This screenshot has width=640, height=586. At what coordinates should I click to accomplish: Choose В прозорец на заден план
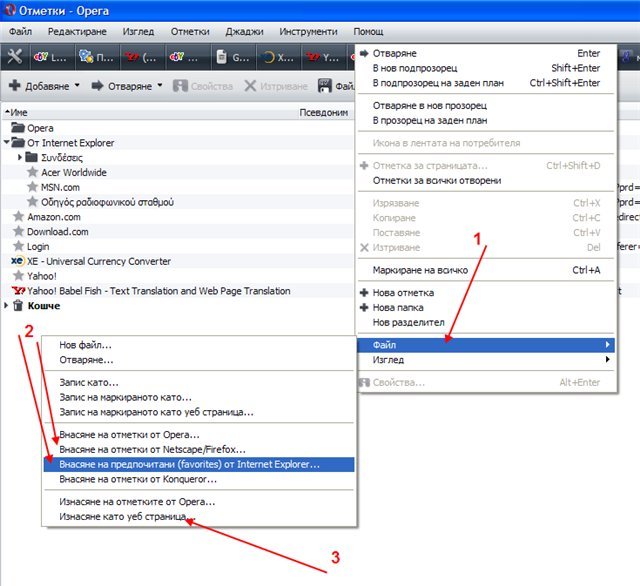486,120
